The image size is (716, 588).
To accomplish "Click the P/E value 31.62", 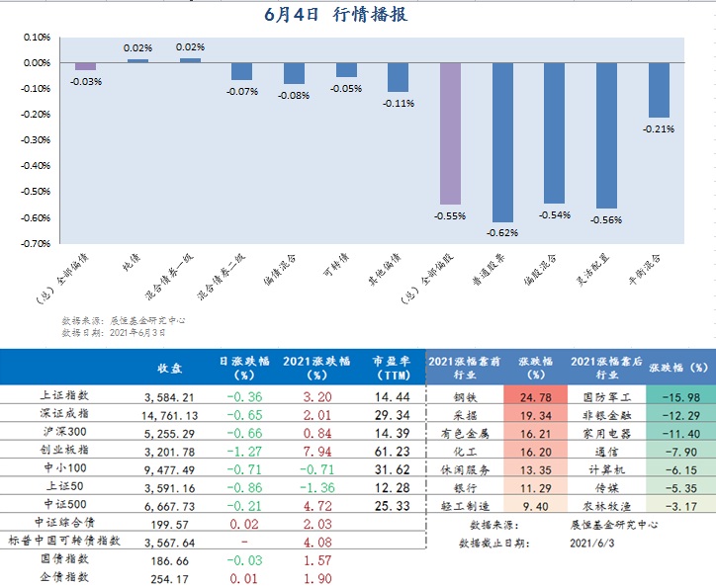I will [x=393, y=469].
